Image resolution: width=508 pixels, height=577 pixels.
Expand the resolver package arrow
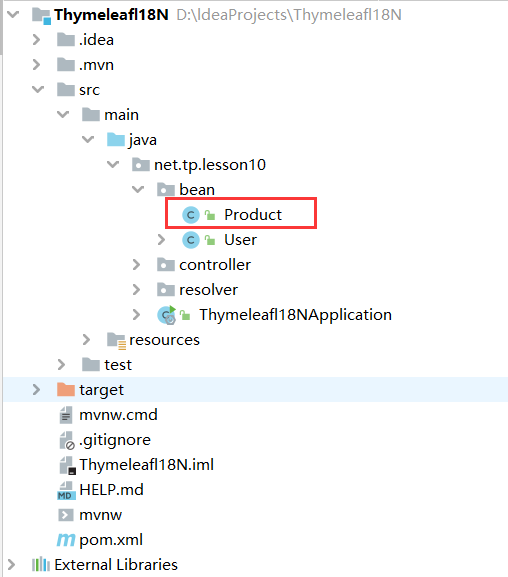tap(136, 290)
